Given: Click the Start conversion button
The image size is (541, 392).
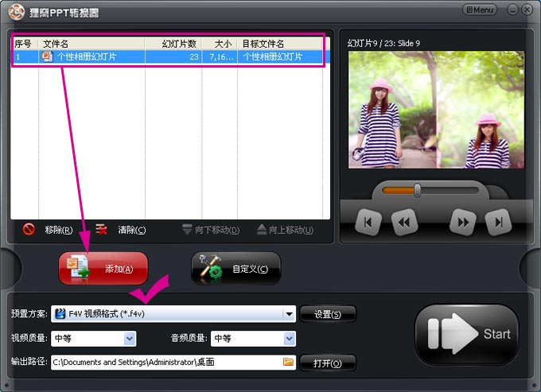Looking at the screenshot, I should pos(467,334).
